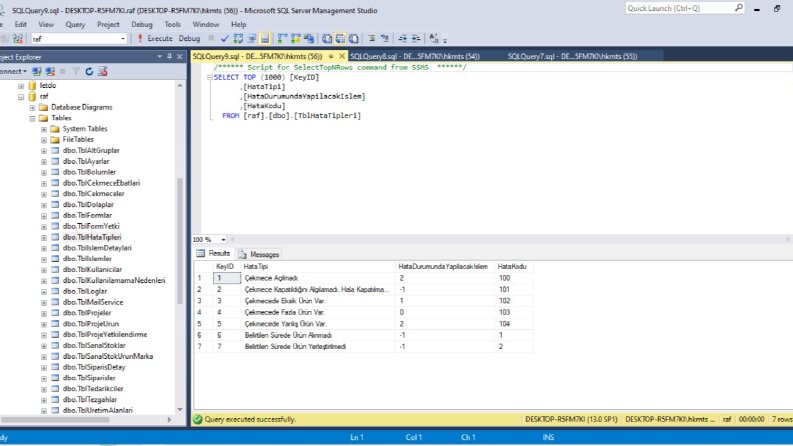Click the HataKodu column header
This screenshot has width=793, height=446.
pyautogui.click(x=512, y=266)
